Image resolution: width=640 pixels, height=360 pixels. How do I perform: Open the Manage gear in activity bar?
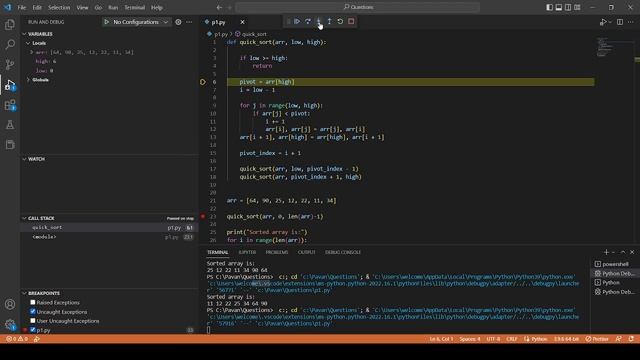pos(10,324)
